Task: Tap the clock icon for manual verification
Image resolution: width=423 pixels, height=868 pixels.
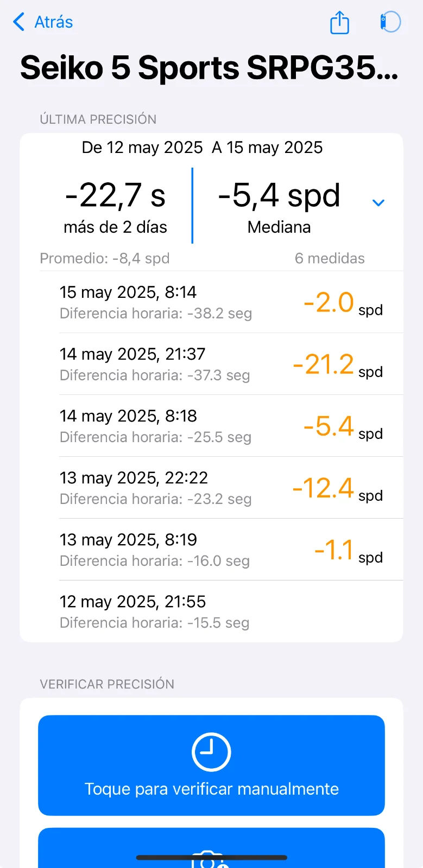Action: click(211, 752)
